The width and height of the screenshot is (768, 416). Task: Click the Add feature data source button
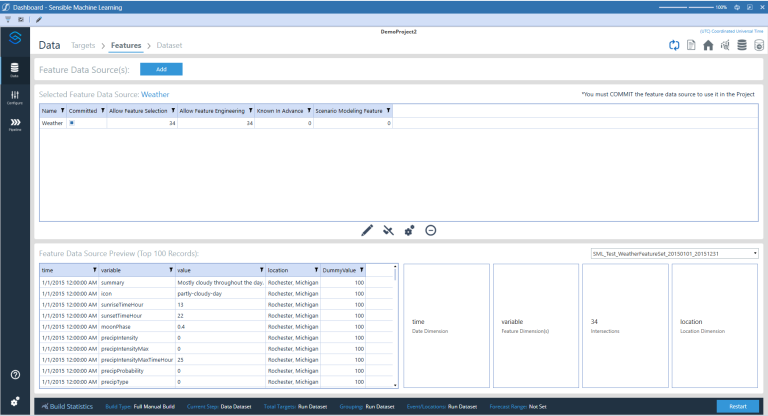161,70
